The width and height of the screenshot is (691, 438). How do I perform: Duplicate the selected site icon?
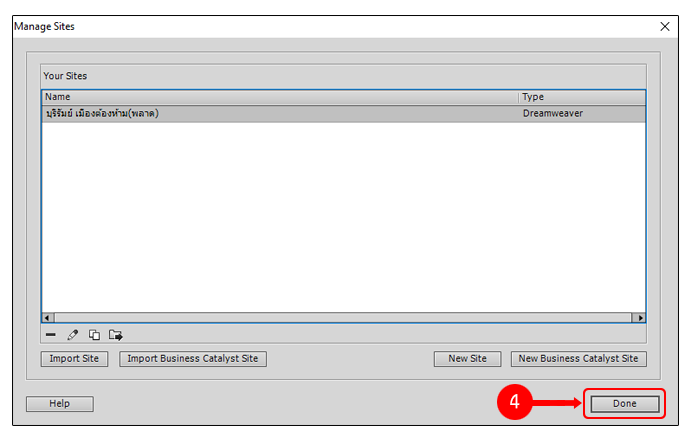pos(94,335)
